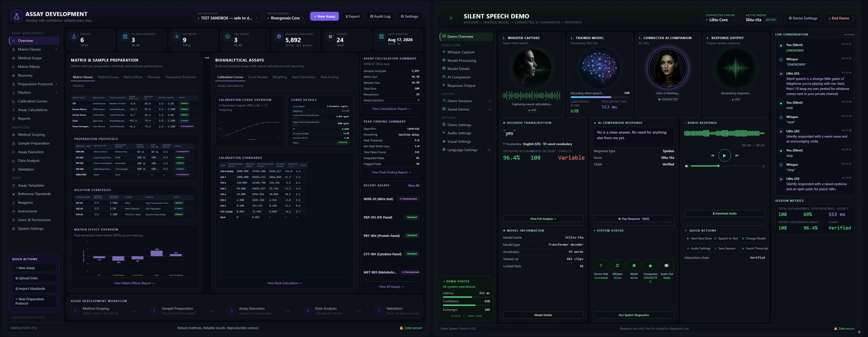Viewport: 868px width, 337px height.
Task: Click the grid icon in Last Updated card
Action: (x=382, y=36)
